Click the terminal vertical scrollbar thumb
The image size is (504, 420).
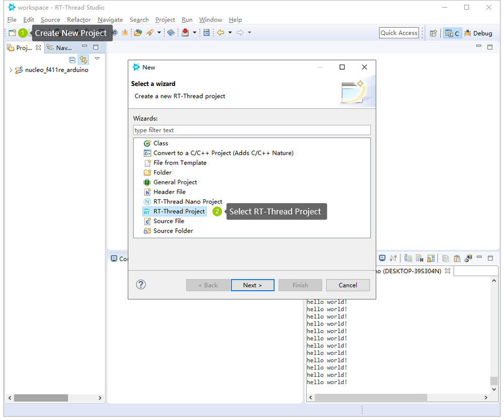pyautogui.click(x=494, y=381)
